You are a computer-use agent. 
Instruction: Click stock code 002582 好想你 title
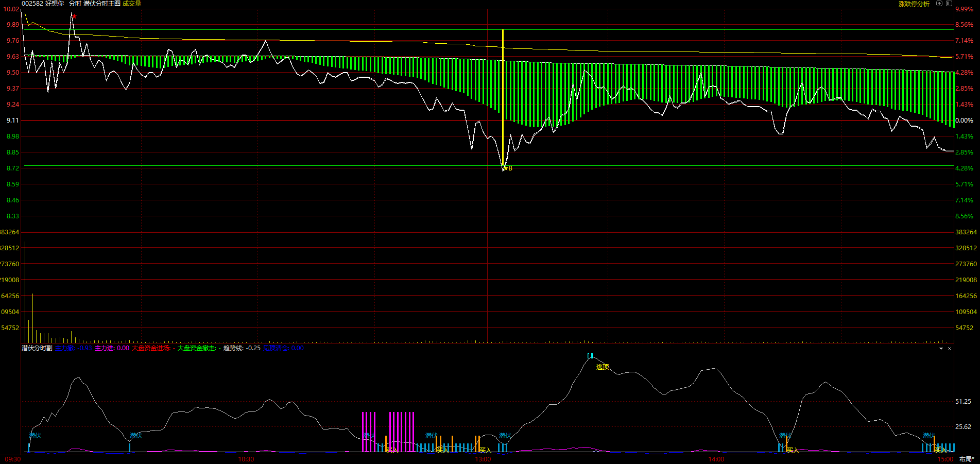(x=43, y=4)
